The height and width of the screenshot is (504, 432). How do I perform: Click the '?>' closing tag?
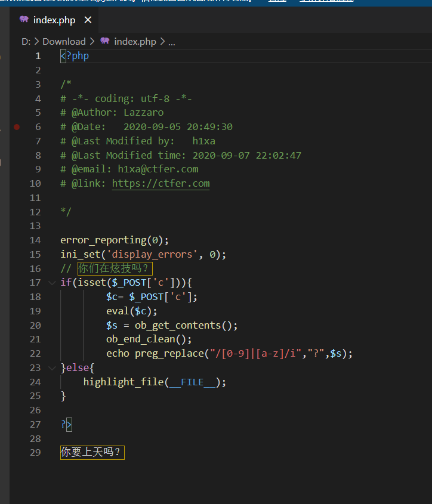66,425
